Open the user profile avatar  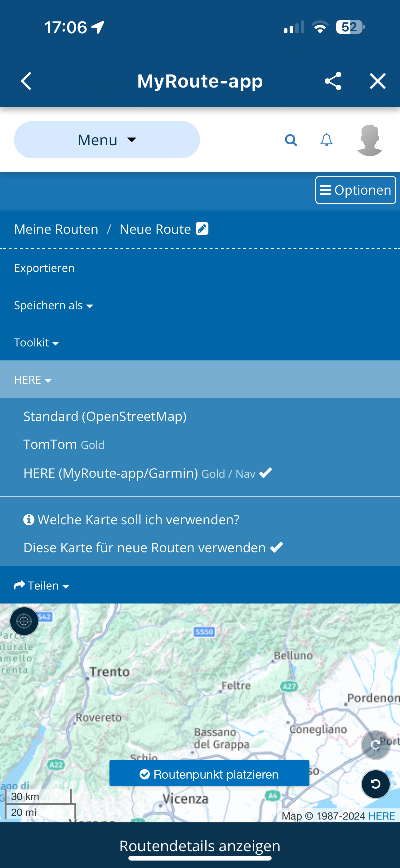(x=370, y=140)
